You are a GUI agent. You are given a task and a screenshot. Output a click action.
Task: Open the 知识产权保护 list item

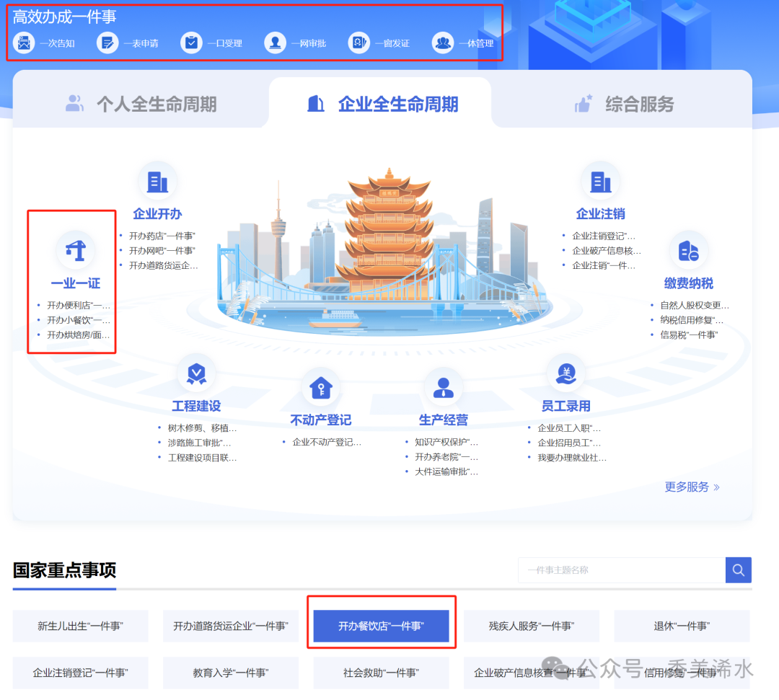(x=446, y=442)
